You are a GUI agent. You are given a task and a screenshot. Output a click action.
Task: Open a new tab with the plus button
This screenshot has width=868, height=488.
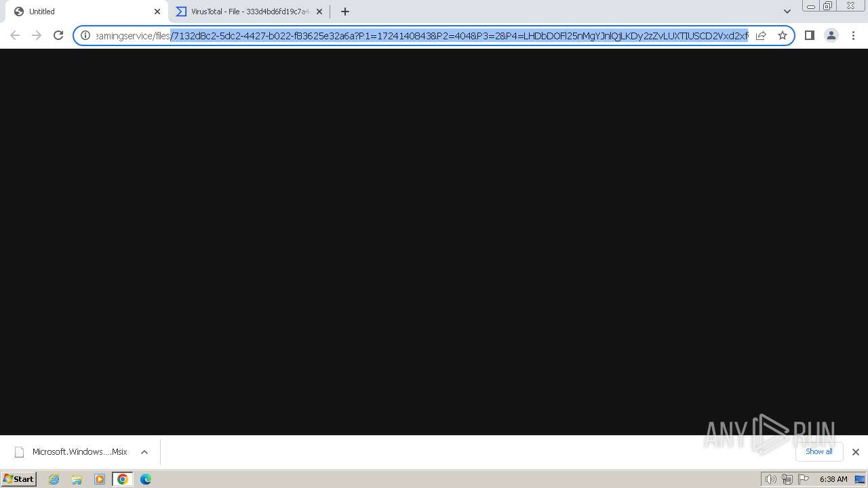point(345,12)
